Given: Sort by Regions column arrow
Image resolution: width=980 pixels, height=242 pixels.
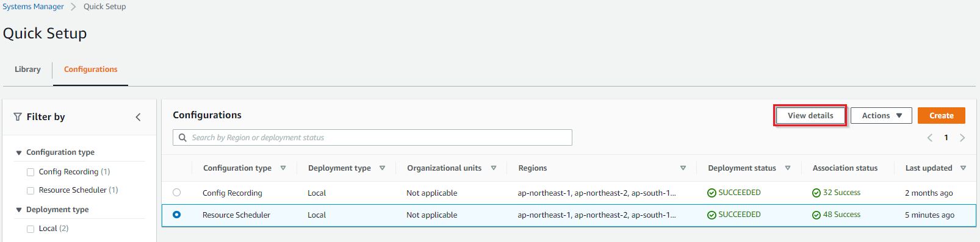Looking at the screenshot, I should (683, 168).
